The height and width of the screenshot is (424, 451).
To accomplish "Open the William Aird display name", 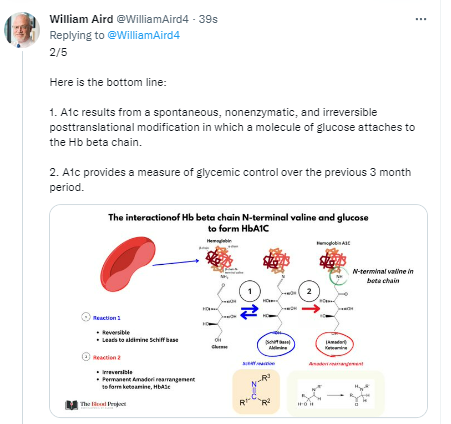I will tap(81, 19).
